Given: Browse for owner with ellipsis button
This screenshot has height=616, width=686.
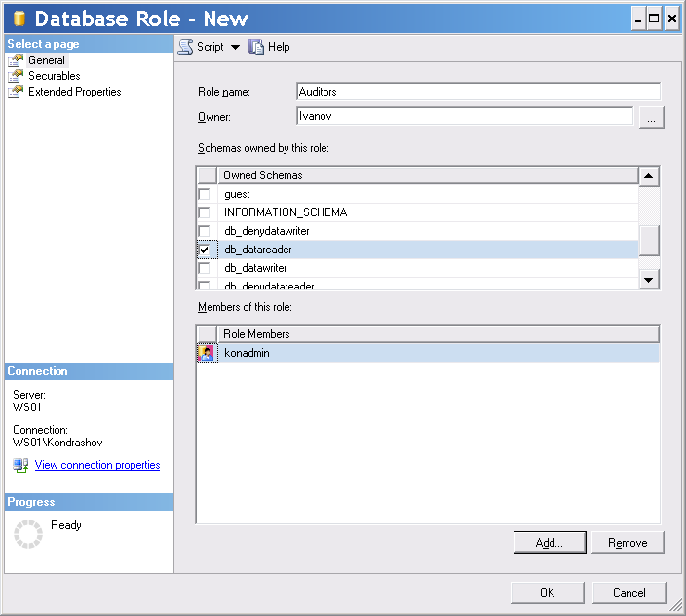Looking at the screenshot, I should click(x=652, y=117).
